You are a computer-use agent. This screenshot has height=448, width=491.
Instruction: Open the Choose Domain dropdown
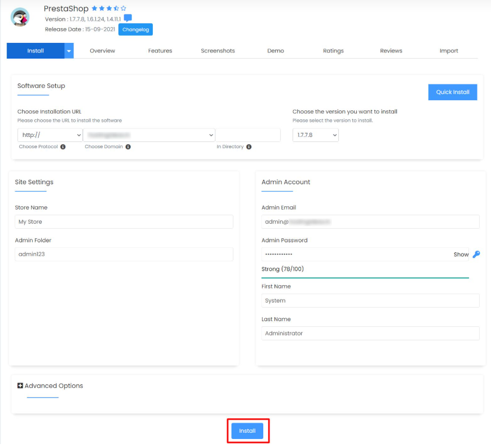pos(149,135)
